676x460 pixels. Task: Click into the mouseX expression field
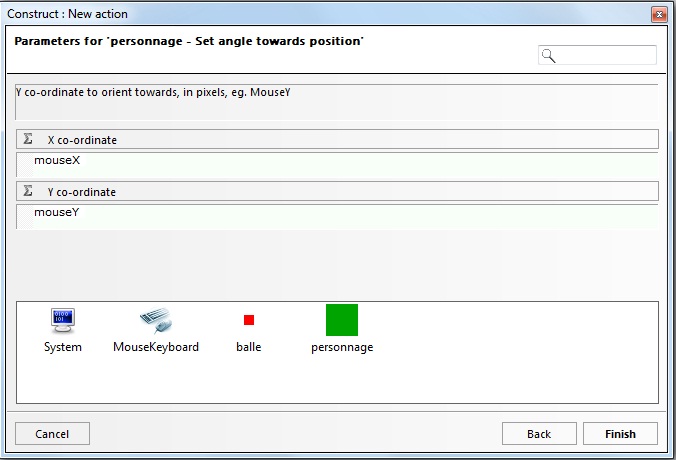click(338, 161)
